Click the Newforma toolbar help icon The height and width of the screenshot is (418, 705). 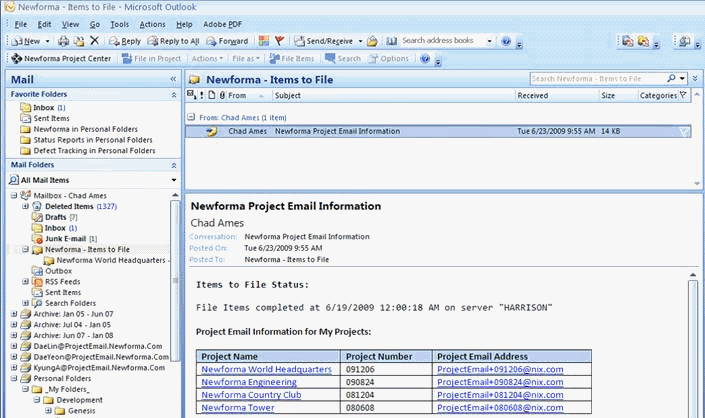coord(425,58)
